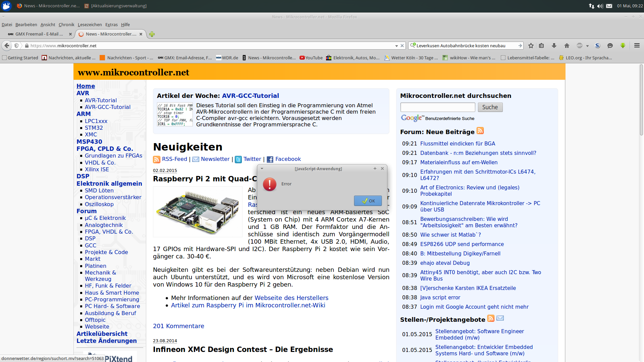Image resolution: width=644 pixels, height=362 pixels.
Task: Switch to the GMX Freemail tab
Action: click(x=39, y=34)
